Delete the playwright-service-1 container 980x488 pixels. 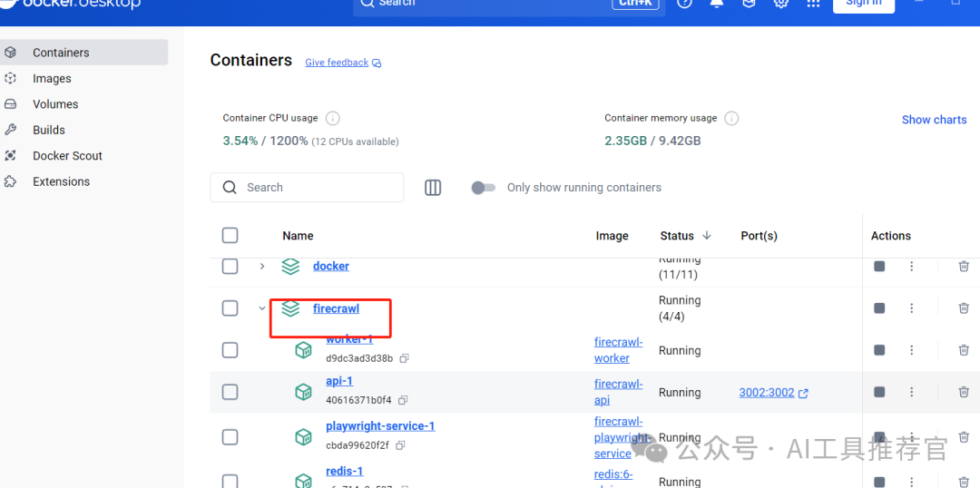pyautogui.click(x=964, y=437)
